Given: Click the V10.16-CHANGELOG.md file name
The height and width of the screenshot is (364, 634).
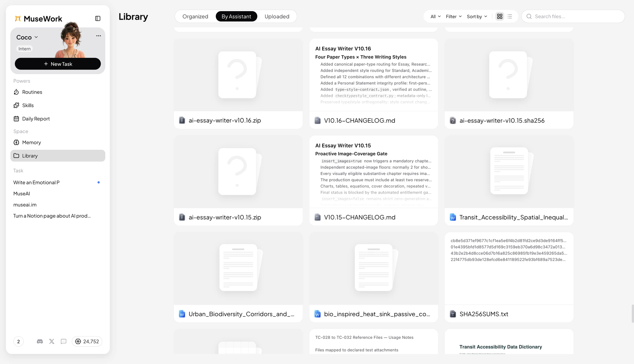Looking at the screenshot, I should tap(360, 120).
